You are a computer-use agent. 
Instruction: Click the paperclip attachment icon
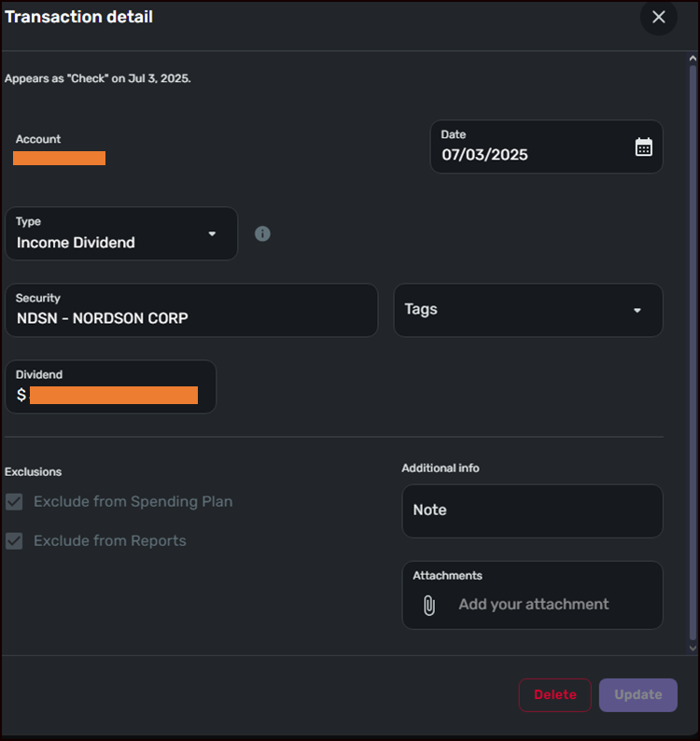click(x=429, y=605)
